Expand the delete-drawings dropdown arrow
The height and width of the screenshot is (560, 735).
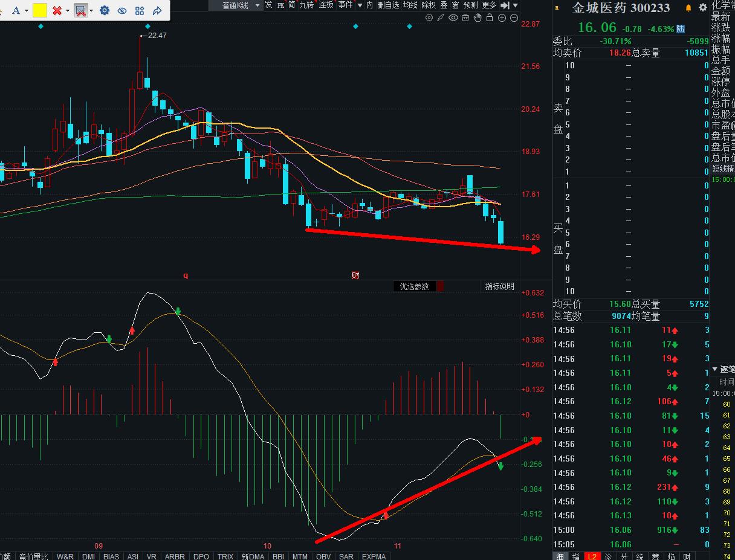(67, 11)
